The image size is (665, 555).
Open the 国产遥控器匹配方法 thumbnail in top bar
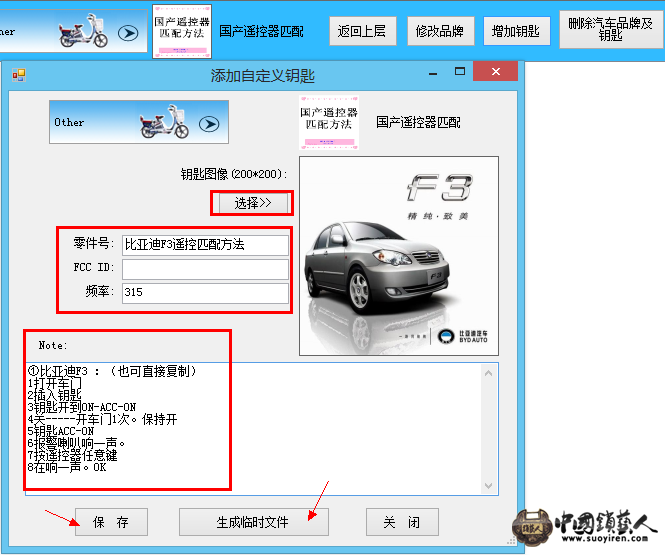(x=182, y=31)
